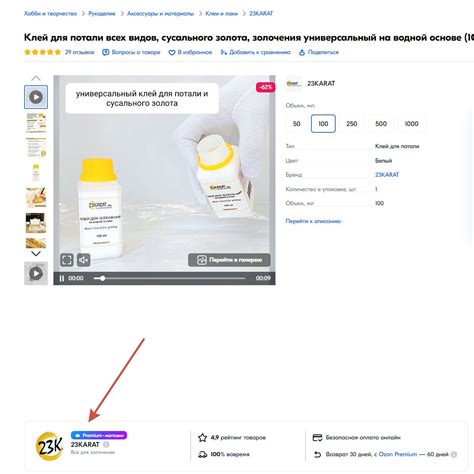Choose the 1000 ml volume option
Screen dimensions: 474x474
pyautogui.click(x=411, y=124)
